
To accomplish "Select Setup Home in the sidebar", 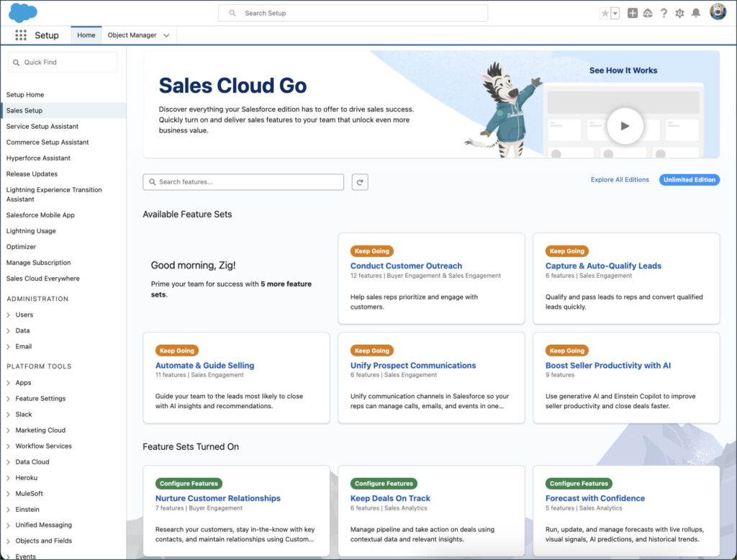I will [25, 94].
